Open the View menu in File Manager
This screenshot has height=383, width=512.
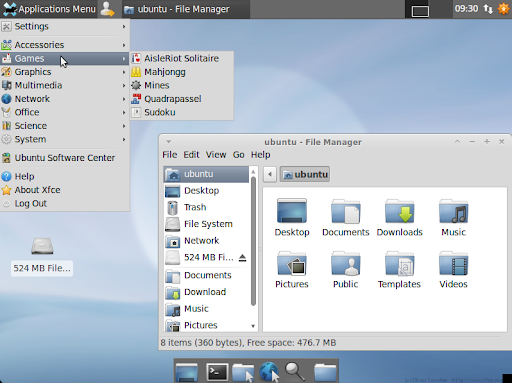(x=216, y=155)
